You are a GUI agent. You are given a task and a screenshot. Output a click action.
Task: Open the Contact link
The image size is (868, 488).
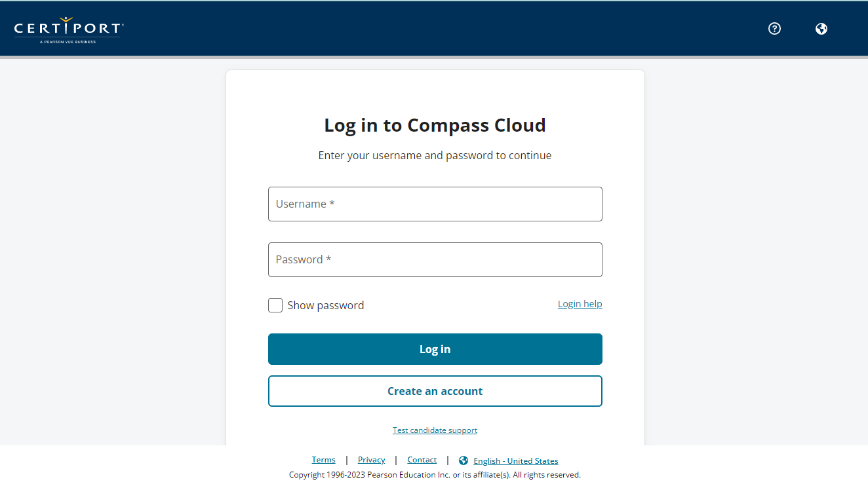pos(422,460)
